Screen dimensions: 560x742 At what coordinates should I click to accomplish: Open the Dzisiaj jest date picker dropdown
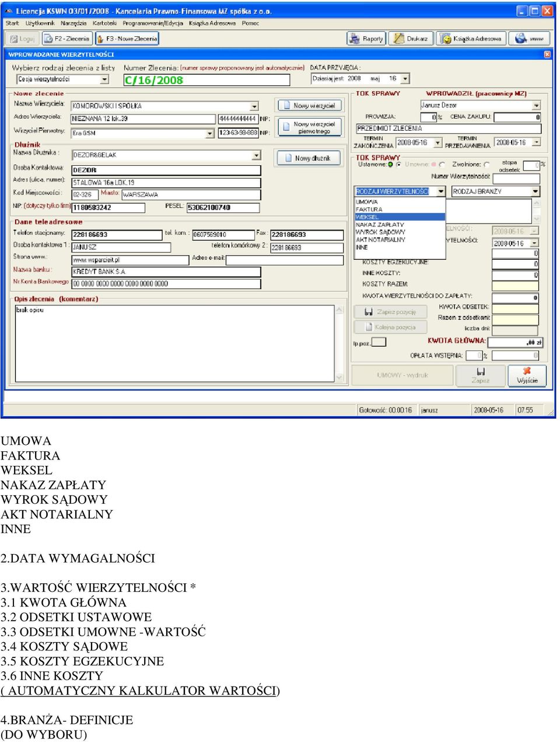(x=405, y=78)
